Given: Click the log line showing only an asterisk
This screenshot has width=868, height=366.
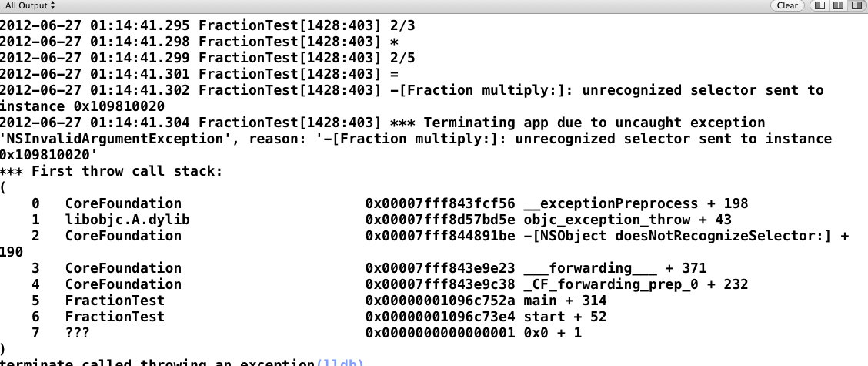Looking at the screenshot, I should tap(199, 42).
